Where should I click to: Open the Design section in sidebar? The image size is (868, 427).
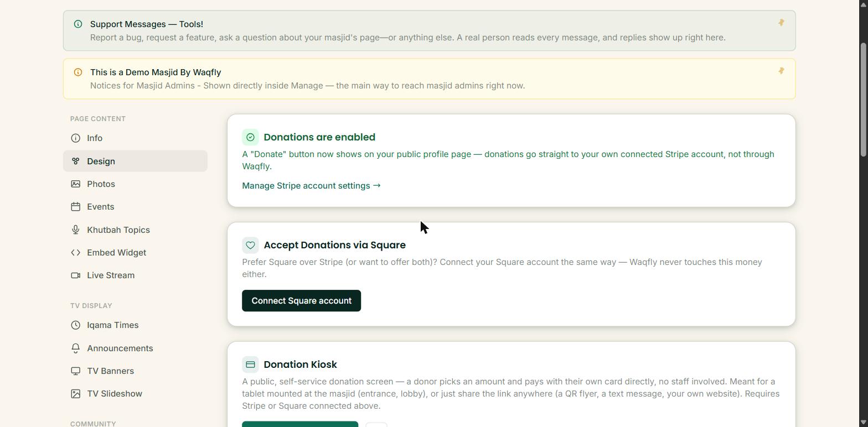135,161
